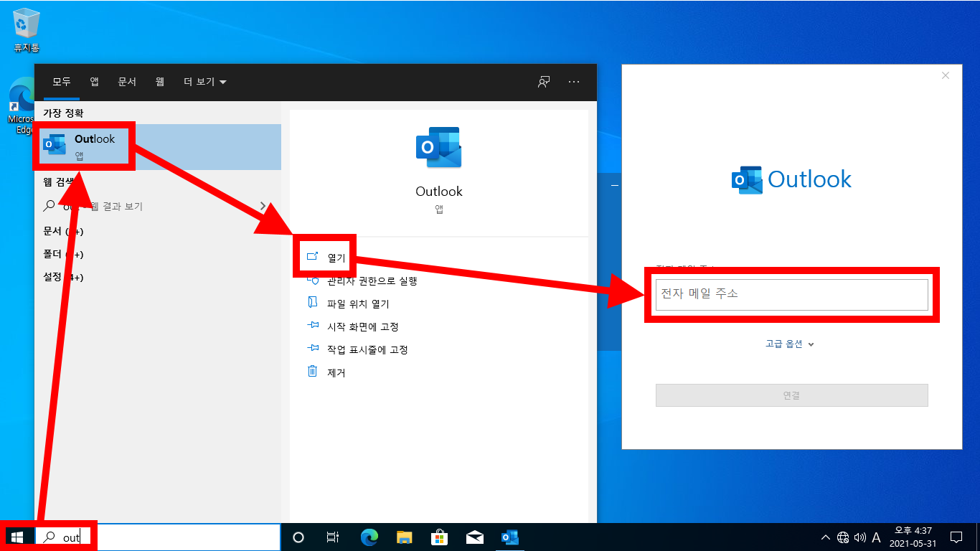
Task: Launch Edge from the taskbar
Action: (x=369, y=537)
